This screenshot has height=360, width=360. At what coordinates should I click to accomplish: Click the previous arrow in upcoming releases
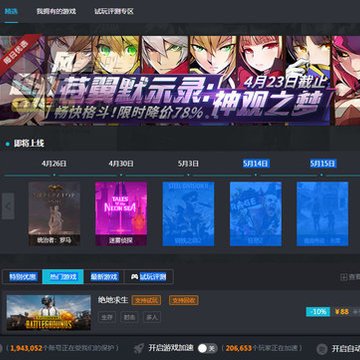click(8, 206)
